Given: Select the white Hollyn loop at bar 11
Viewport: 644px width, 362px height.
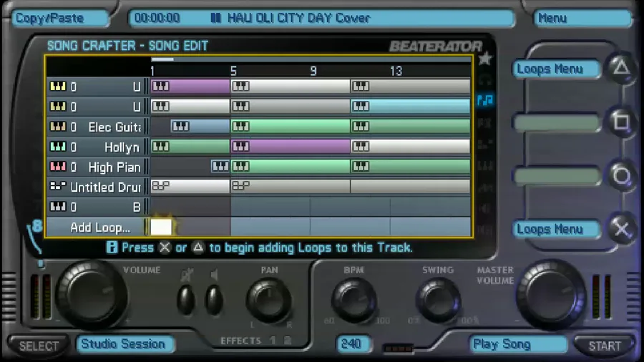Looking at the screenshot, I should click(410, 147).
